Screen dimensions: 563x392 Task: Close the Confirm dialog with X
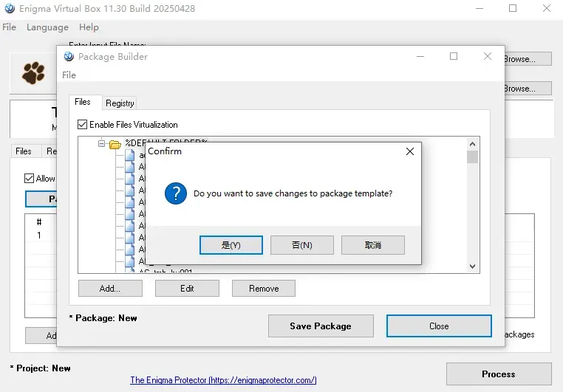(x=409, y=151)
